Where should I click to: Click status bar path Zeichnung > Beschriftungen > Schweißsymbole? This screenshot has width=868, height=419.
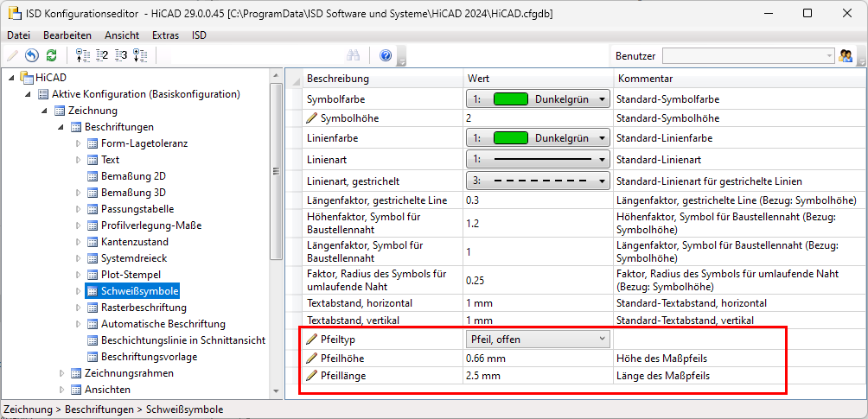coord(113,410)
